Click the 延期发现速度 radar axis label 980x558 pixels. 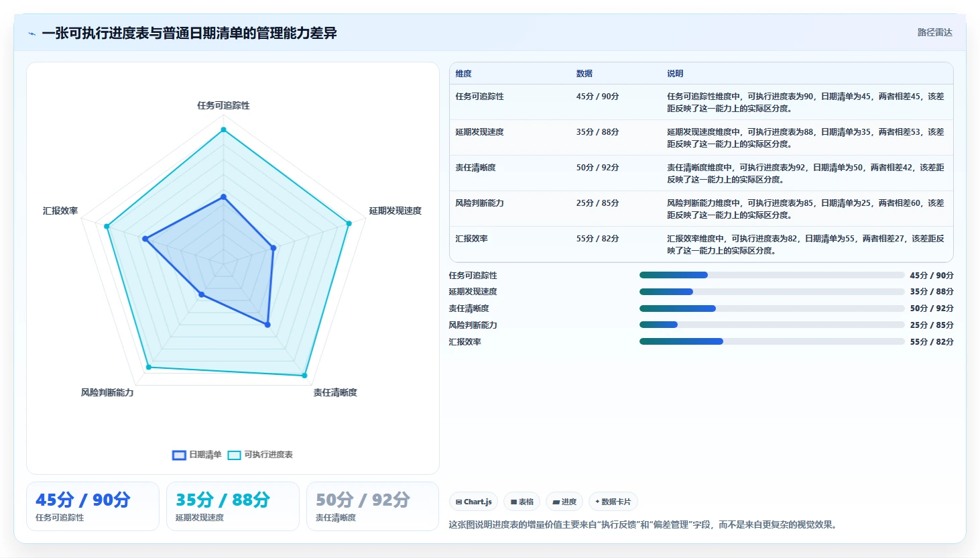coord(395,211)
